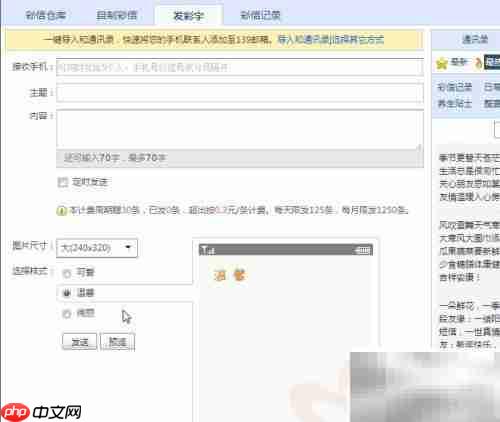
Task: Click the php中文网 logo
Action: [x=41, y=411]
